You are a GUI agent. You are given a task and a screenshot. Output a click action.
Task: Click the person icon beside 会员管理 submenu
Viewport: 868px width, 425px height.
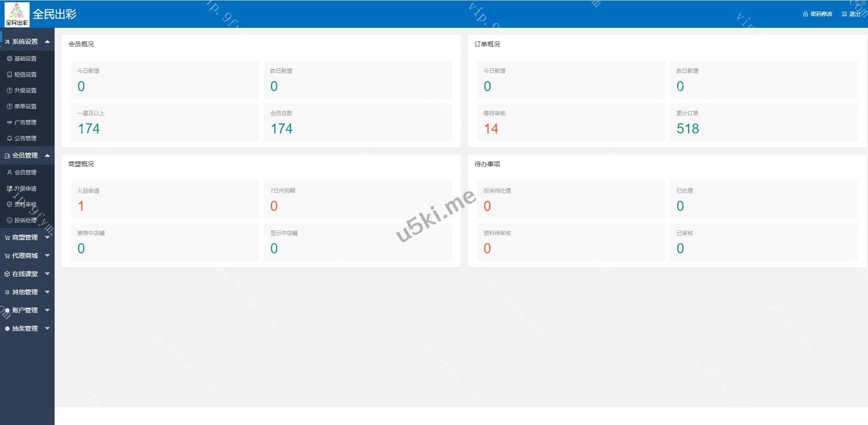point(10,173)
